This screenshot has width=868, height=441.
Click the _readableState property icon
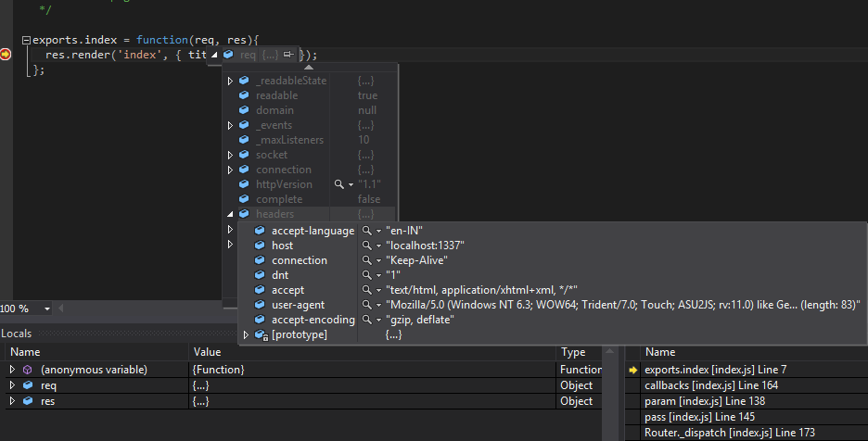point(244,81)
